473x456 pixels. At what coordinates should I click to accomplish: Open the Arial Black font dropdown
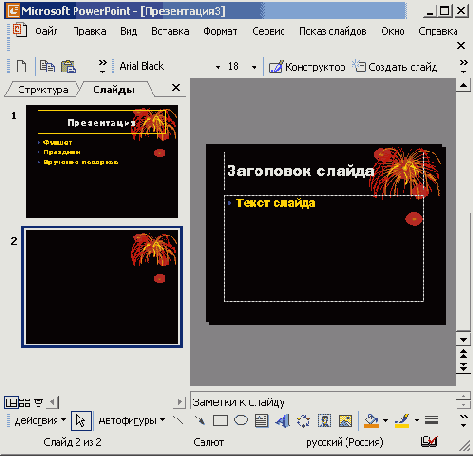click(218, 67)
